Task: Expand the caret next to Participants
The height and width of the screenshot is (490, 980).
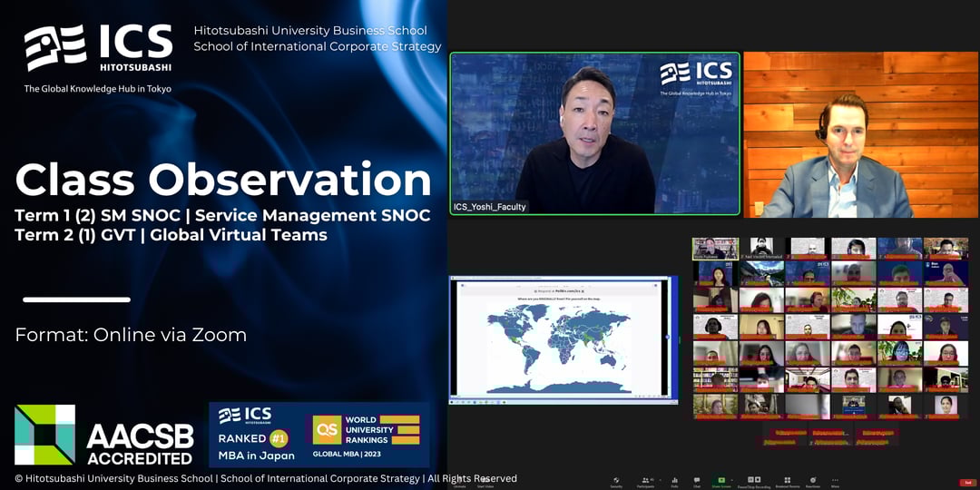Action: coord(660,479)
